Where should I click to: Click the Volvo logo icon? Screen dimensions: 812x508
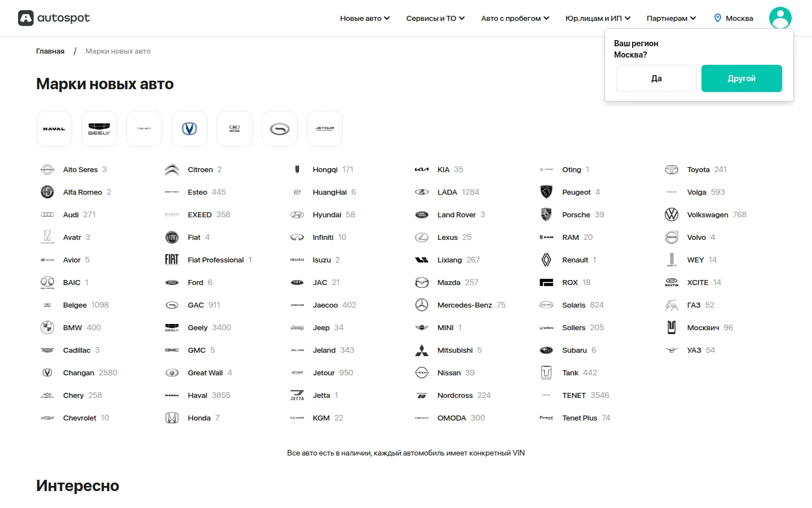pyautogui.click(x=672, y=237)
